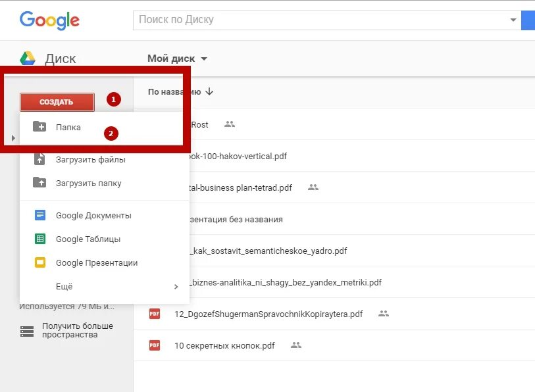
Task: Click the storage icon beside Получить больше пространства
Action: 27,331
